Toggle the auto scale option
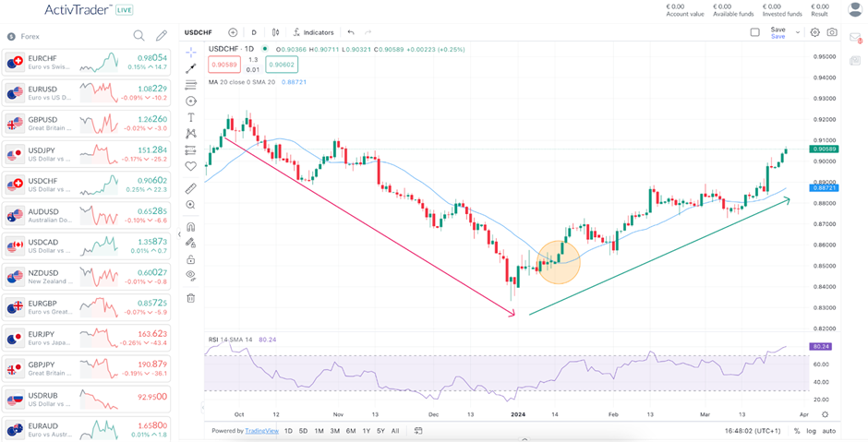The height and width of the screenshot is (442, 868). pyautogui.click(x=829, y=431)
